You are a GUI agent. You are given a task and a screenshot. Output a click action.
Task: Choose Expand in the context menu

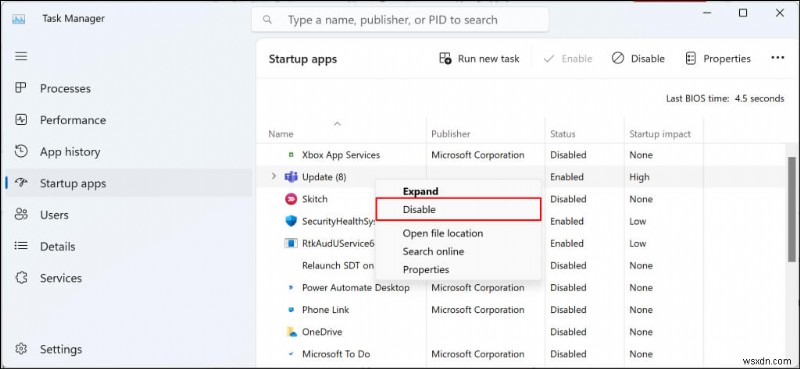[x=420, y=191]
